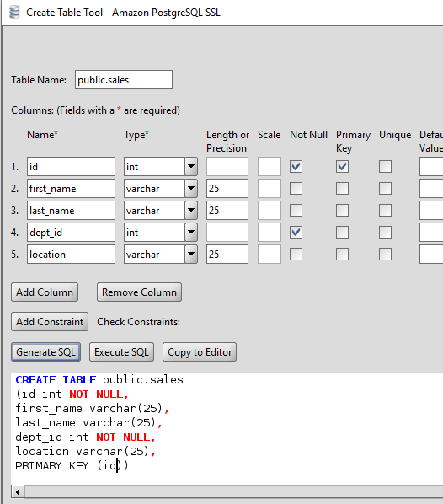Click the length field for the id column
The width and height of the screenshot is (443, 504).
click(227, 167)
